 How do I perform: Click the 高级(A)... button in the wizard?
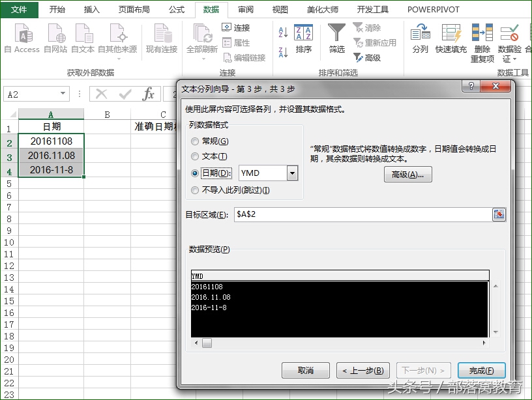click(408, 175)
